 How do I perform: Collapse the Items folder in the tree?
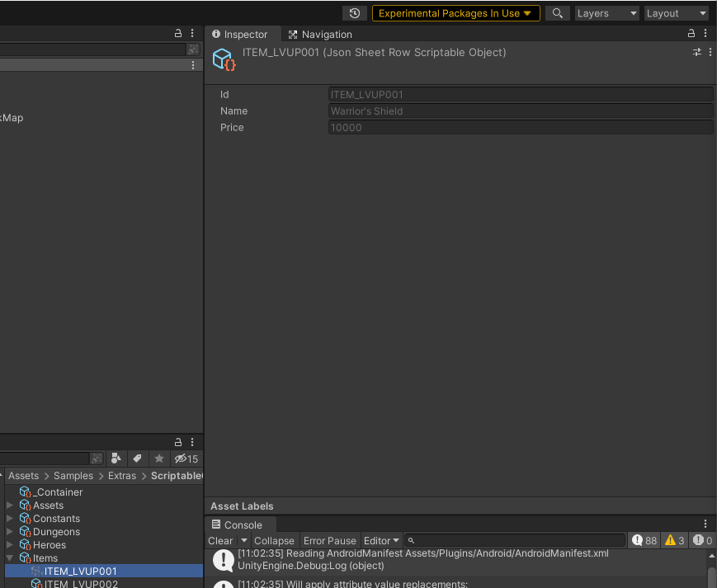(10, 558)
